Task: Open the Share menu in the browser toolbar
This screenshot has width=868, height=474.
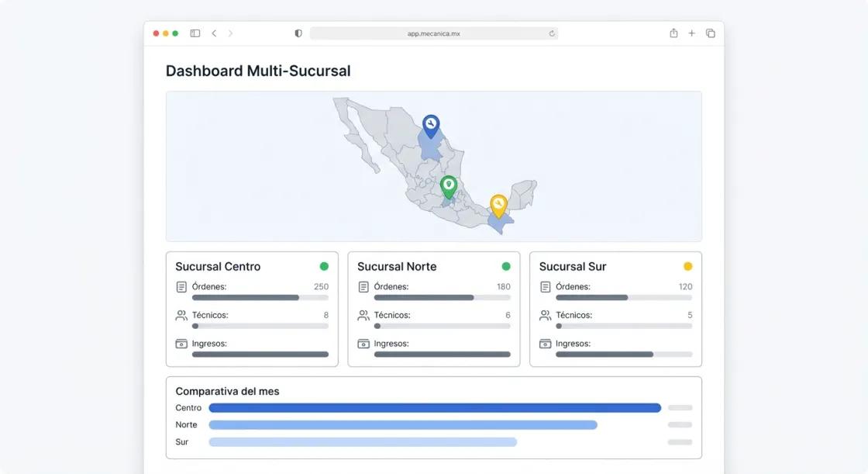Action: coord(673,33)
